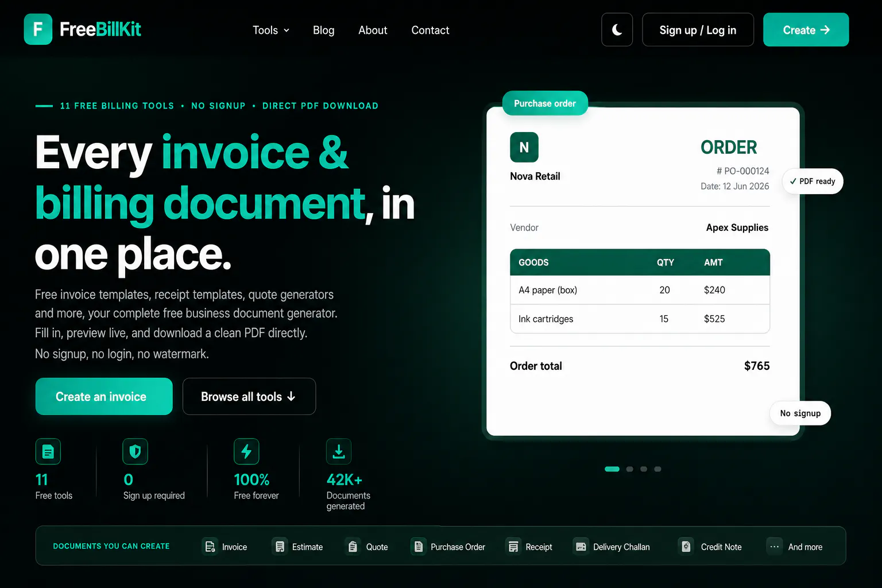The width and height of the screenshot is (882, 588).
Task: Open the Purchase Order link
Action: point(458,547)
